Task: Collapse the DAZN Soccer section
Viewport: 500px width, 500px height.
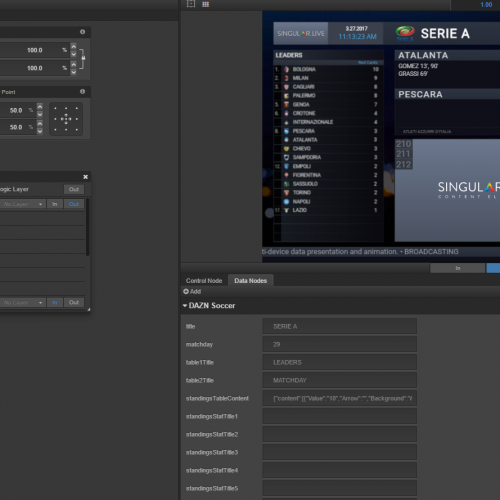Action: pyautogui.click(x=185, y=305)
